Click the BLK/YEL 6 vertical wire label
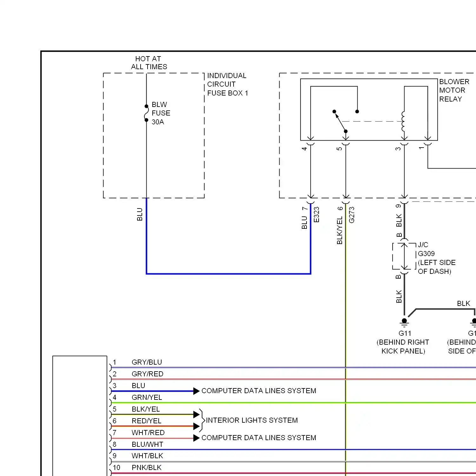 point(340,225)
